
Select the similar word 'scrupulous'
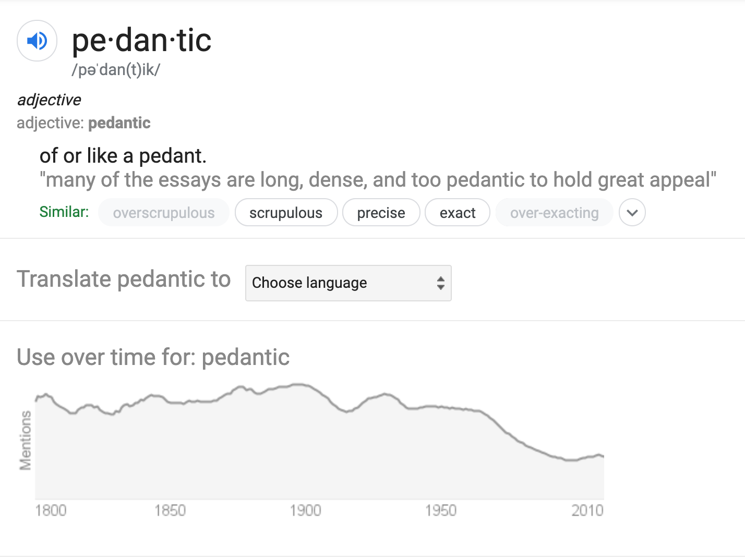(286, 213)
